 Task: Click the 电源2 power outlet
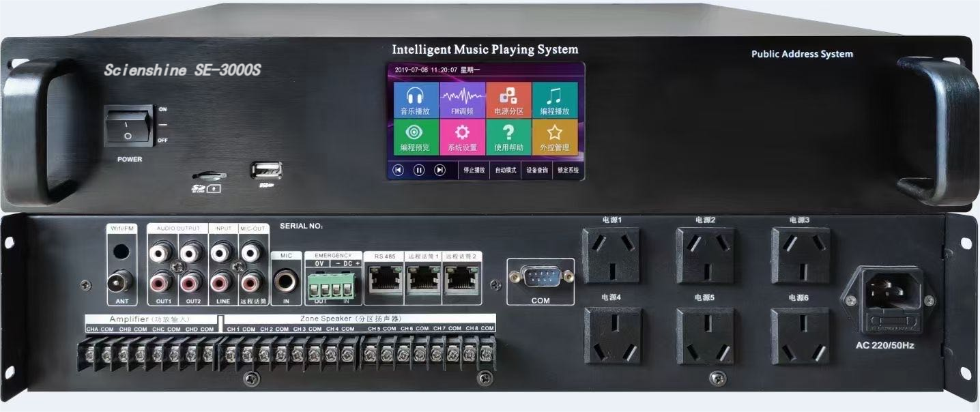coord(706,255)
